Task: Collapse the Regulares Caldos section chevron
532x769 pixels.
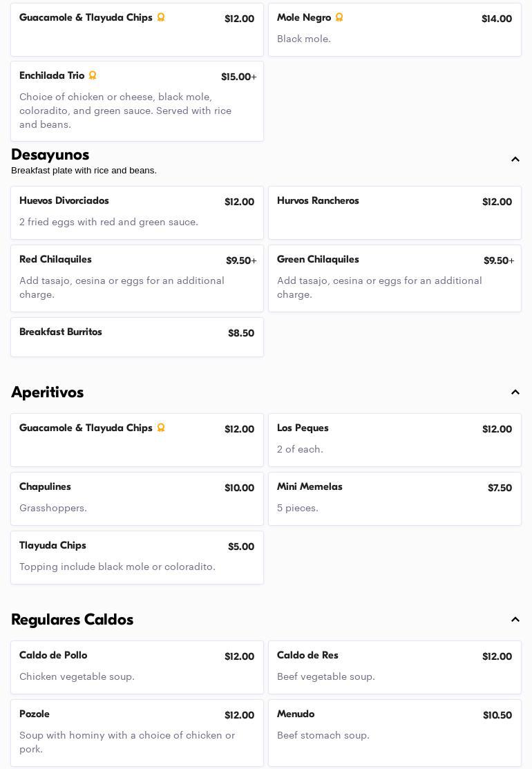Action: 515,620
